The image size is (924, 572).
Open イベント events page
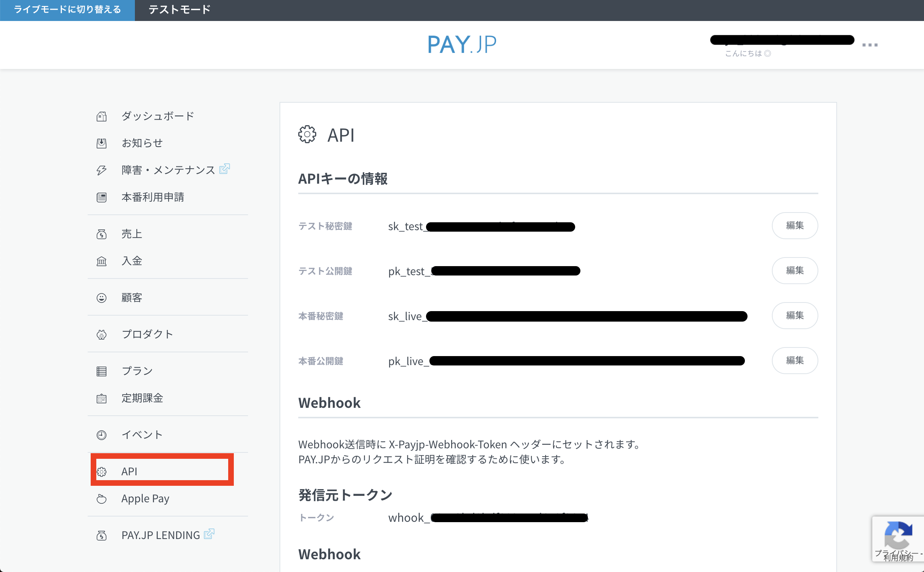(x=142, y=435)
